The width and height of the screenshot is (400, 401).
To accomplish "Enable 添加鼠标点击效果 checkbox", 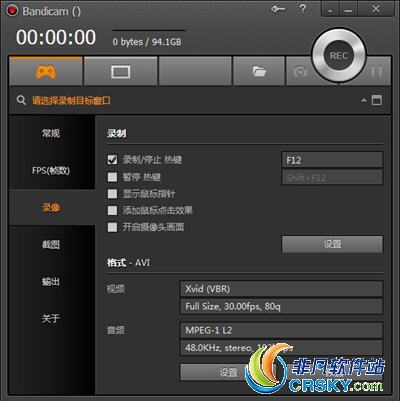I will point(112,210).
